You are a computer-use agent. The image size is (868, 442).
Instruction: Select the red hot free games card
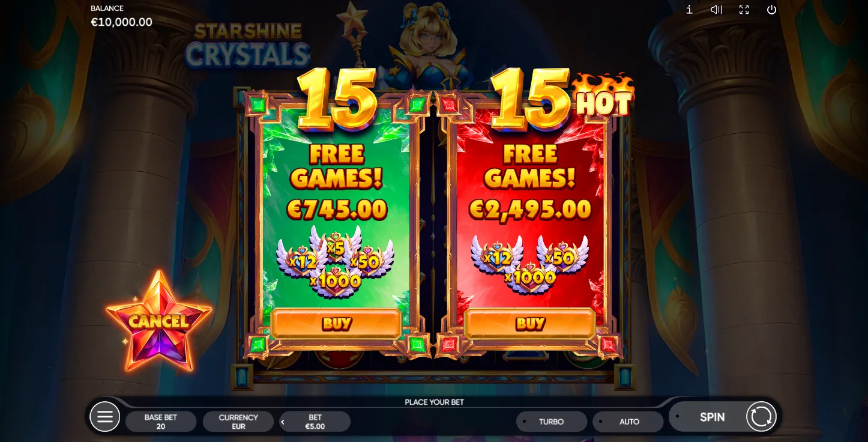530,225
